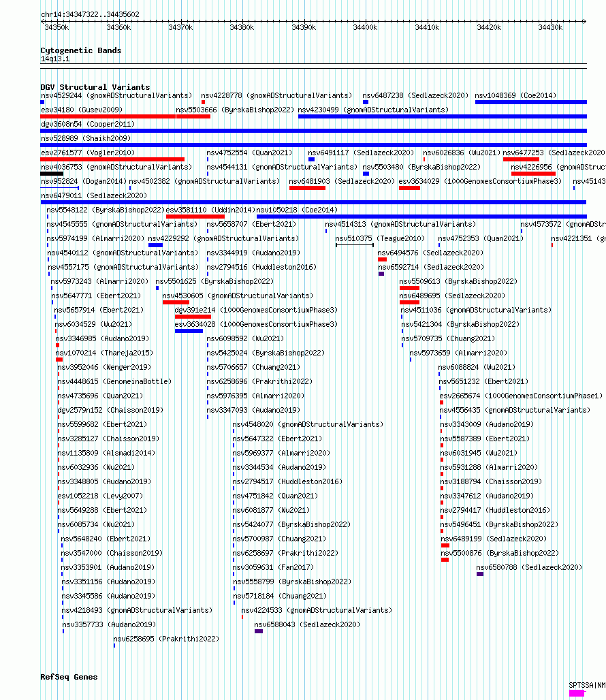Open nsv1070214 (Thareja2015) label

[104, 353]
